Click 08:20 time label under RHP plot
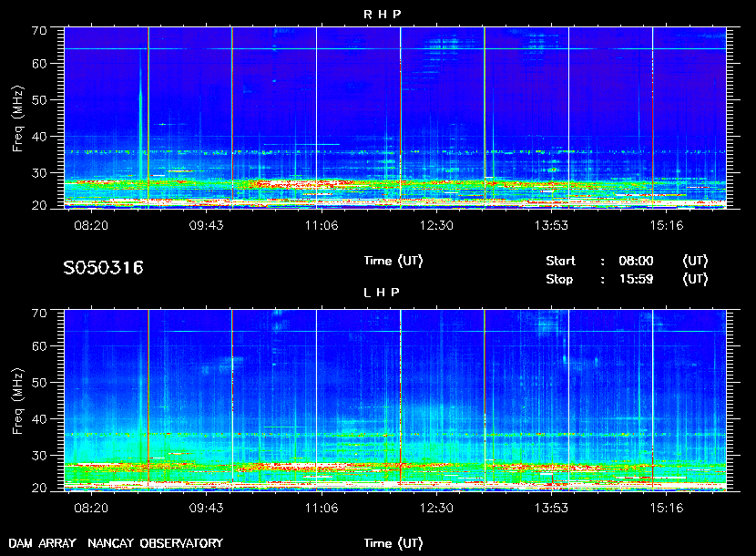Image resolution: width=756 pixels, height=556 pixels. [x=91, y=225]
